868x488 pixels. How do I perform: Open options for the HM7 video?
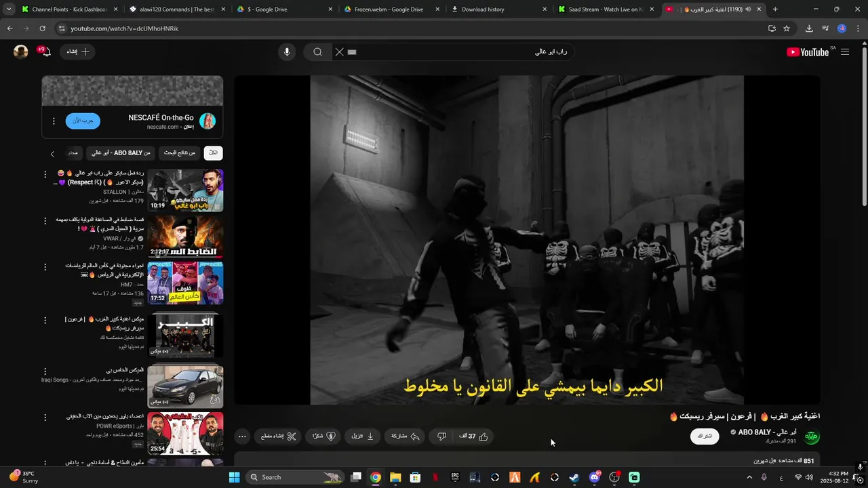click(45, 267)
